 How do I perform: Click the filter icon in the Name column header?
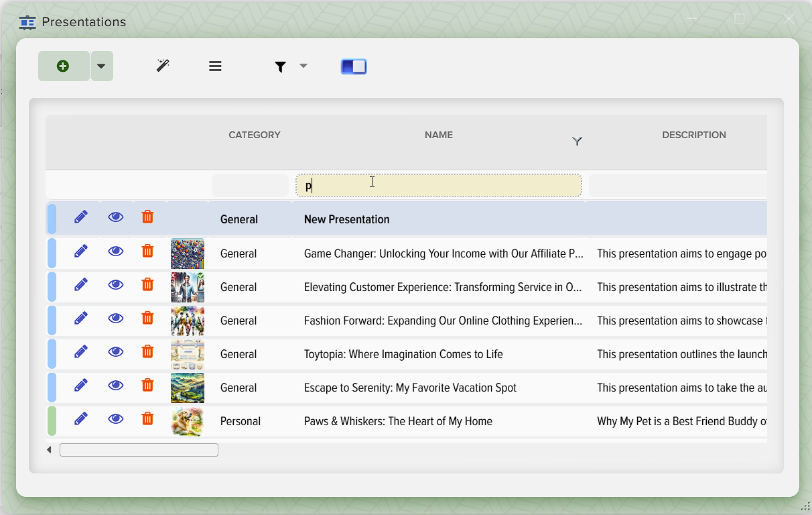point(577,141)
